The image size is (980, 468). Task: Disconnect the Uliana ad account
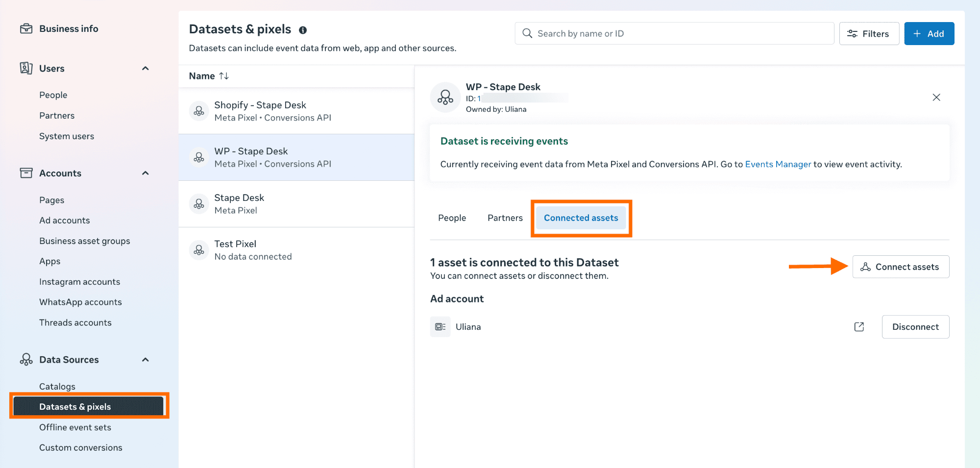(x=915, y=327)
